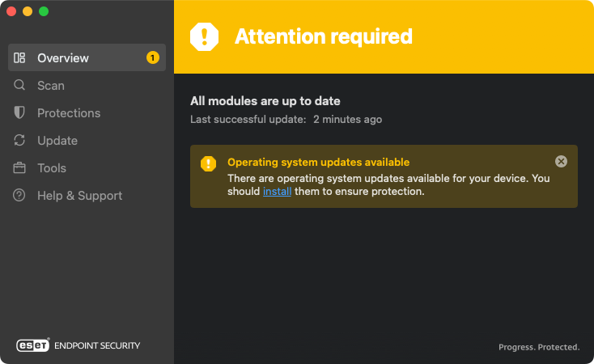Click the Operating system updates available heading

click(x=318, y=163)
